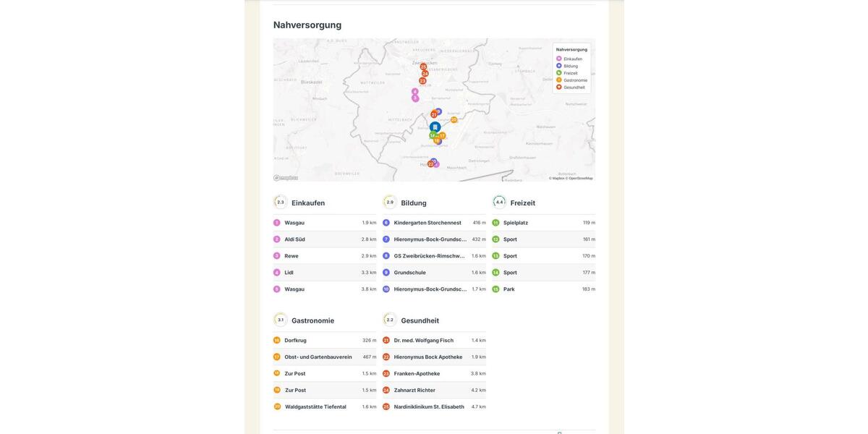The height and width of the screenshot is (434, 868).
Task: Click Nardiniklinikum St. Elisabeth row
Action: (x=429, y=407)
